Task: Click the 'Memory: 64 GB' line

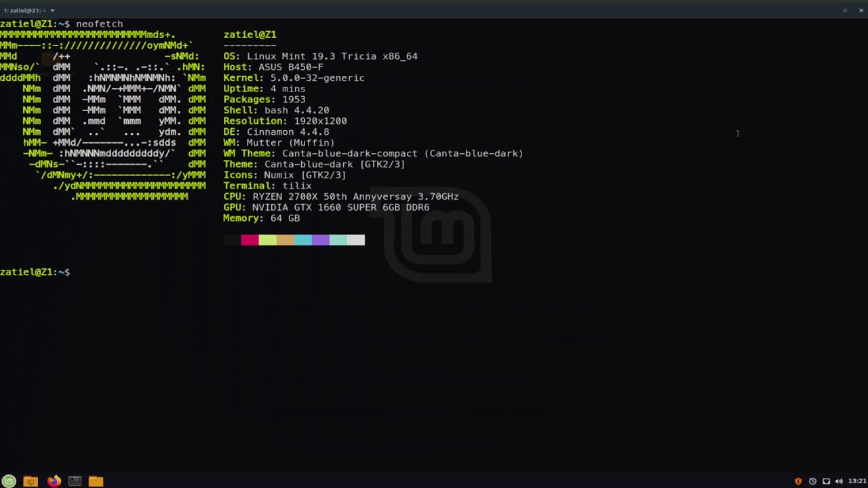Action: (x=261, y=219)
